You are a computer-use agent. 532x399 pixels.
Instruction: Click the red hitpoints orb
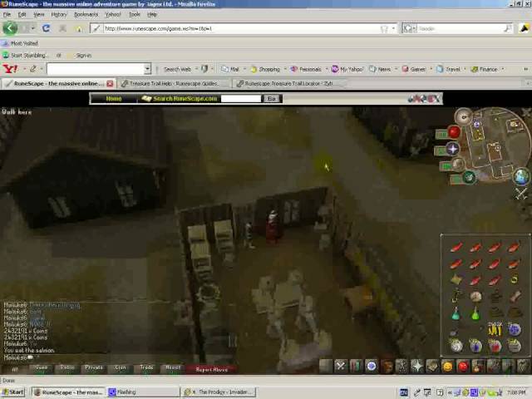(454, 132)
